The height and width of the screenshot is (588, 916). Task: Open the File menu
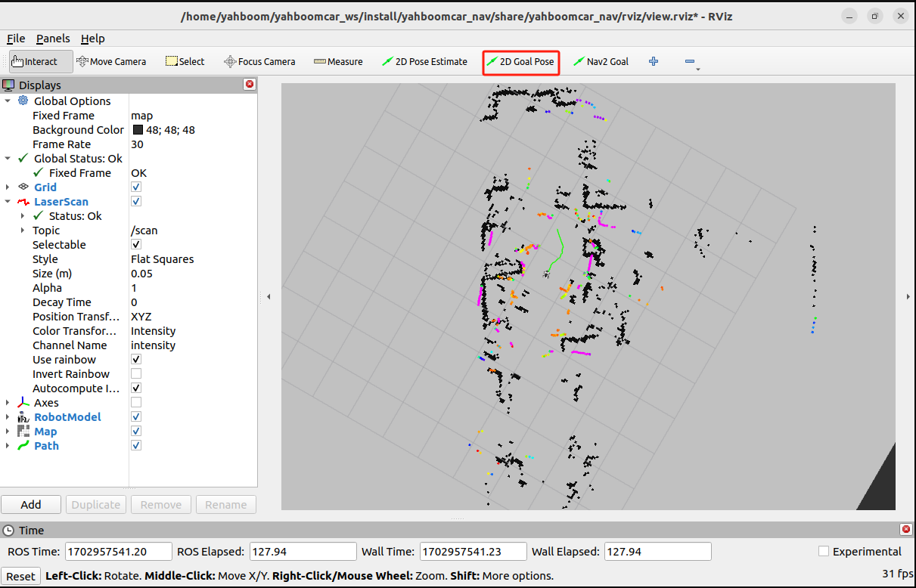click(x=16, y=39)
